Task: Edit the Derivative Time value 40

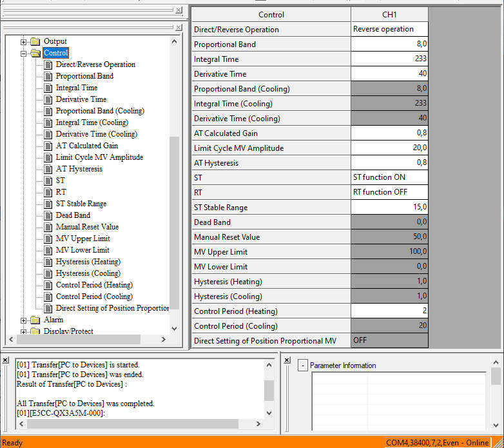Action: [x=389, y=73]
